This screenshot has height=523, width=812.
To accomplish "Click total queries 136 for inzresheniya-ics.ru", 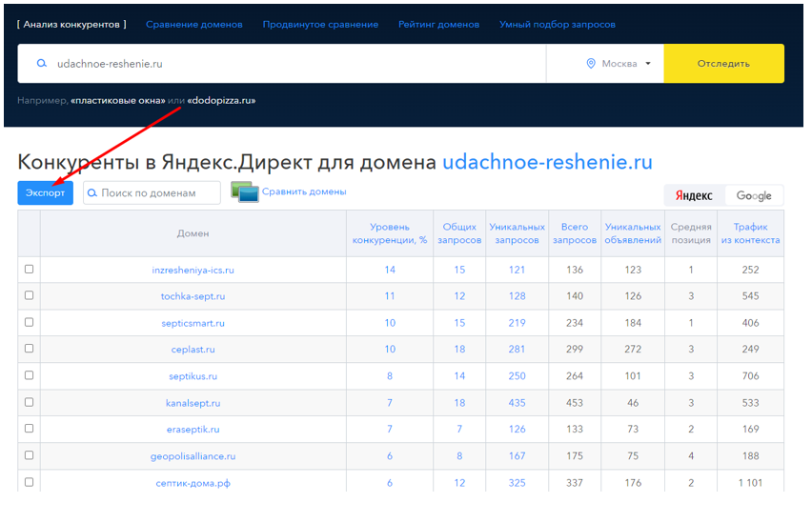I will click(x=575, y=270).
